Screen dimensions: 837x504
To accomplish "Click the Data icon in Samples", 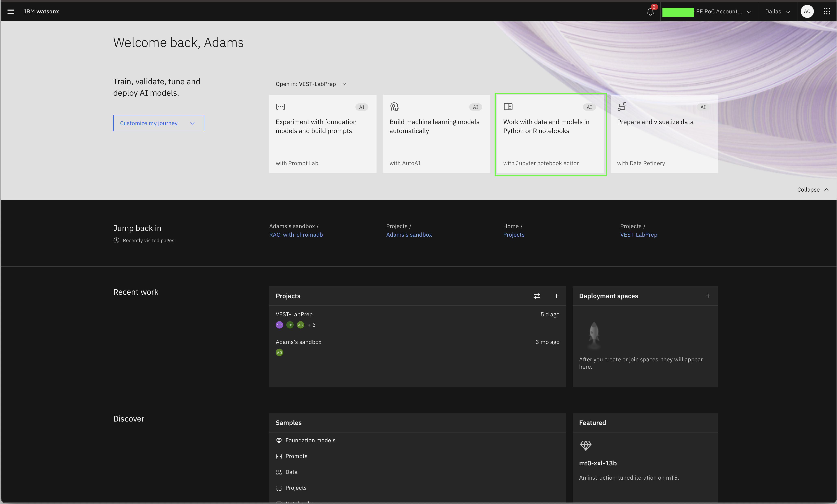I will (x=279, y=472).
